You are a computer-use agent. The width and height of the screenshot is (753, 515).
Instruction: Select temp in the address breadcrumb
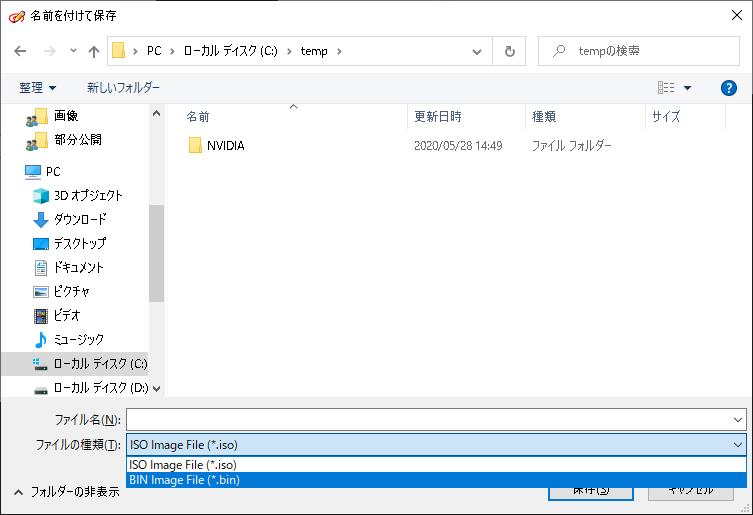(x=314, y=51)
